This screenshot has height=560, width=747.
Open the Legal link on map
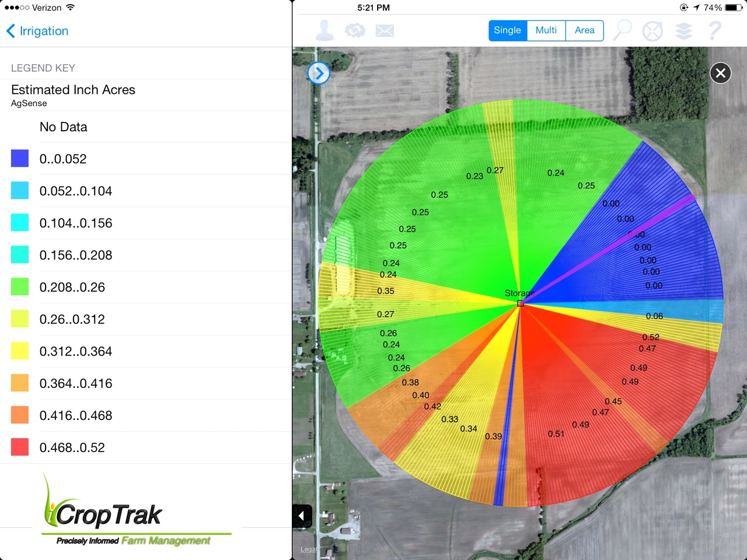point(308,549)
